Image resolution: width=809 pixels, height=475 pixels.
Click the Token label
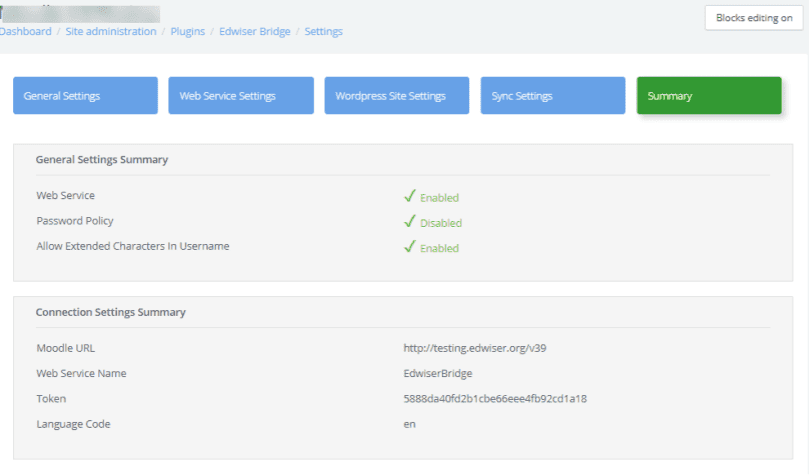pyautogui.click(x=51, y=399)
